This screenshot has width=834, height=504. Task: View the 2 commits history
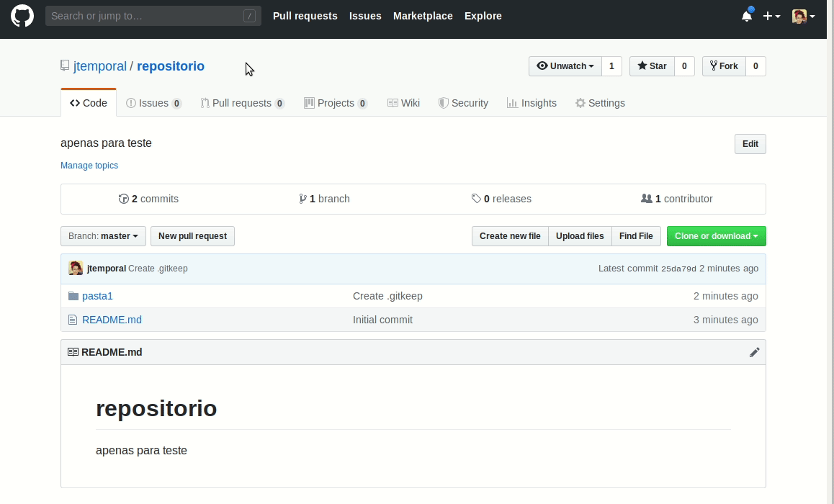(148, 199)
